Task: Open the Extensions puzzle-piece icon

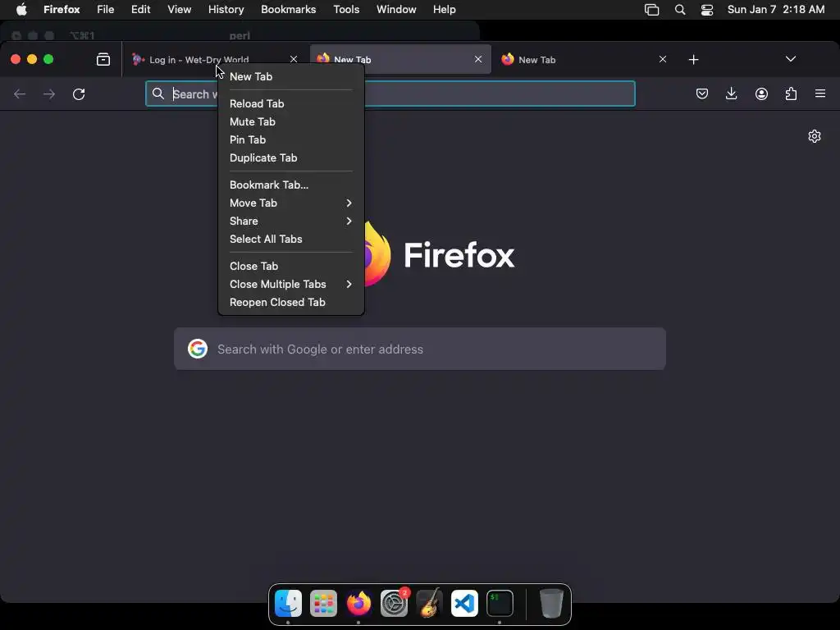Action: point(791,94)
